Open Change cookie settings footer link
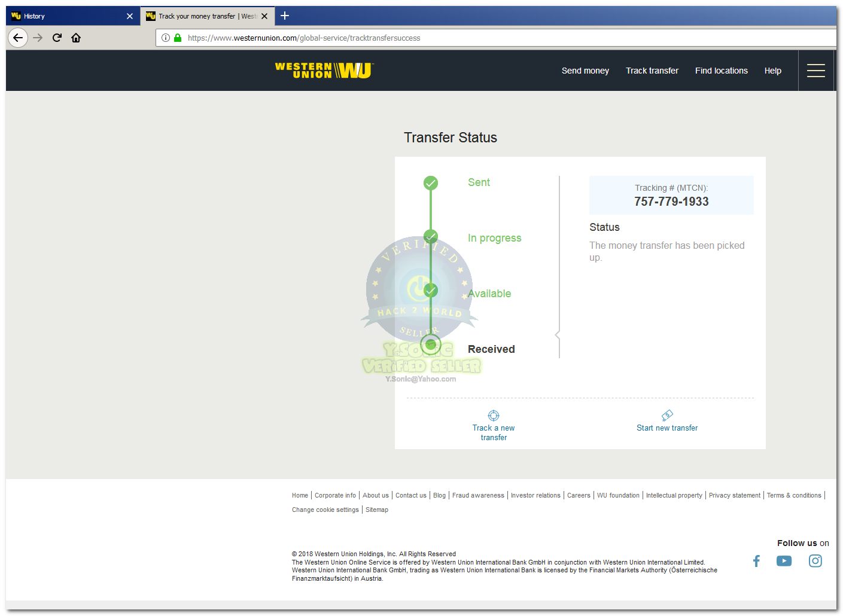This screenshot has height=616, width=843. [x=325, y=510]
